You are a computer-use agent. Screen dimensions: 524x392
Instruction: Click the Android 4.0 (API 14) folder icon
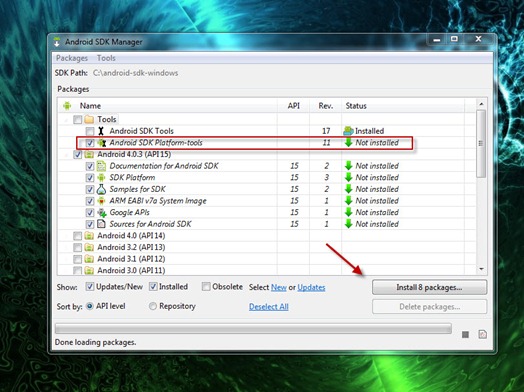point(89,236)
